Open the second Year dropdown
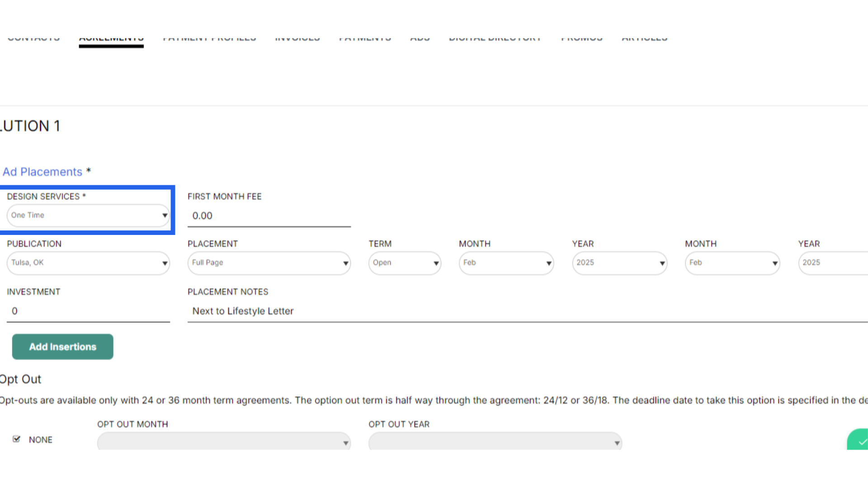Screen dimensions: 868x488 833,263
